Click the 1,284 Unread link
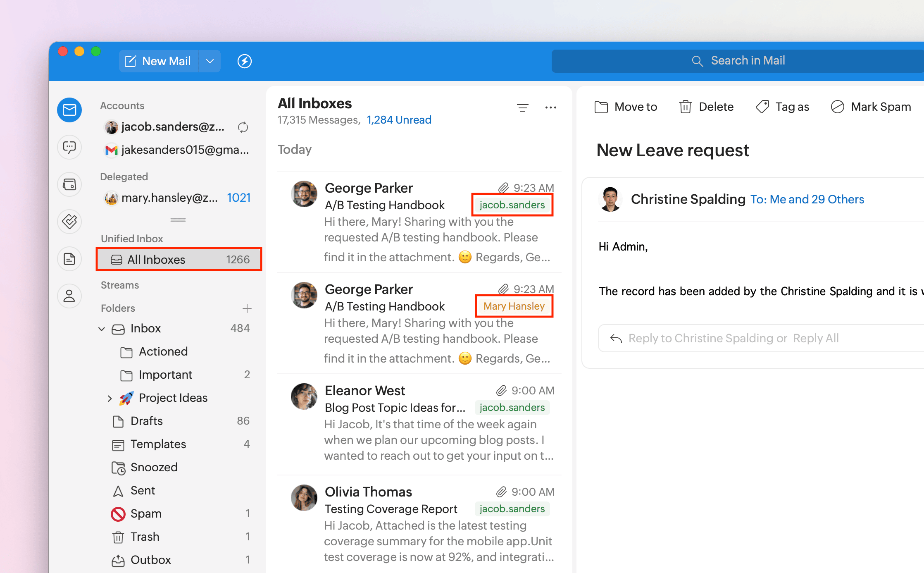924x573 pixels. [x=399, y=120]
